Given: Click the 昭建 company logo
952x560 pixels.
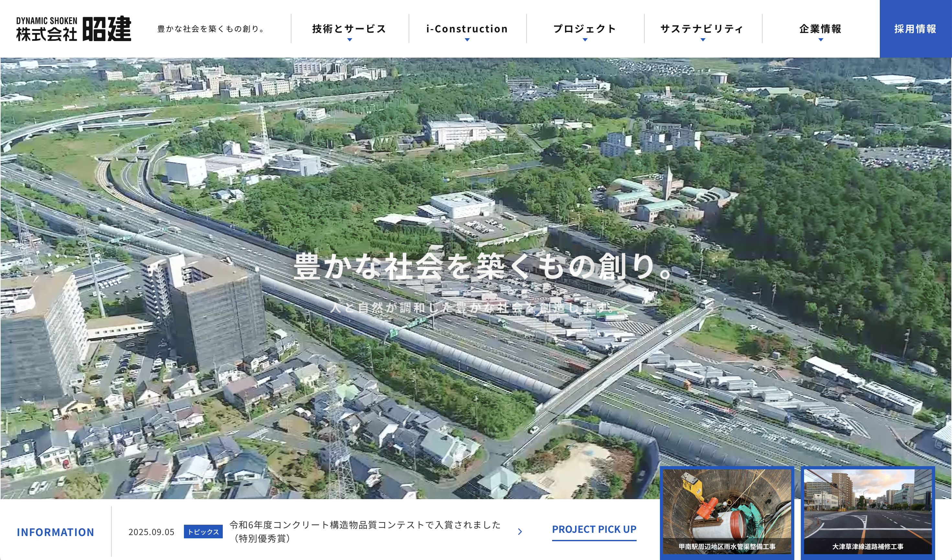Looking at the screenshot, I should tap(74, 29).
